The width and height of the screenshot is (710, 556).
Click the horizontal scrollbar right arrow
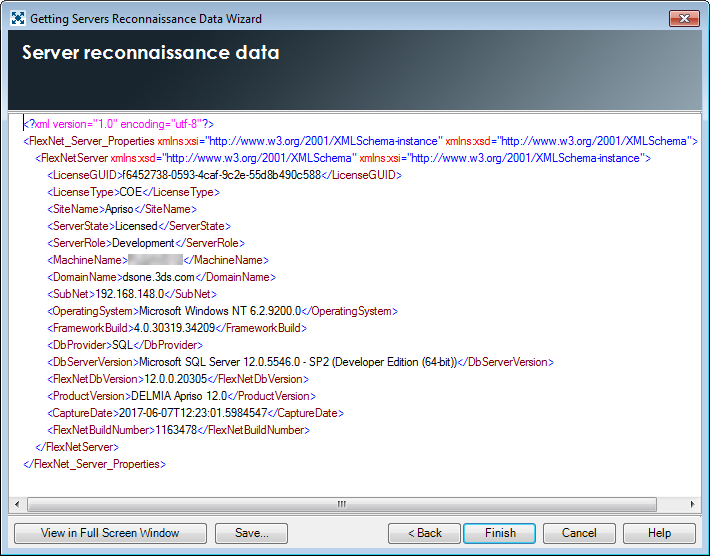point(693,504)
